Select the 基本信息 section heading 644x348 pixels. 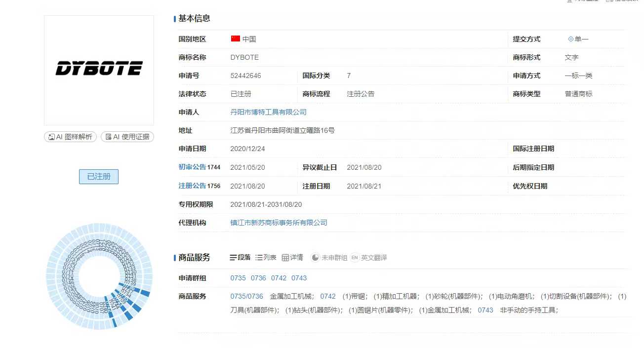(x=194, y=18)
